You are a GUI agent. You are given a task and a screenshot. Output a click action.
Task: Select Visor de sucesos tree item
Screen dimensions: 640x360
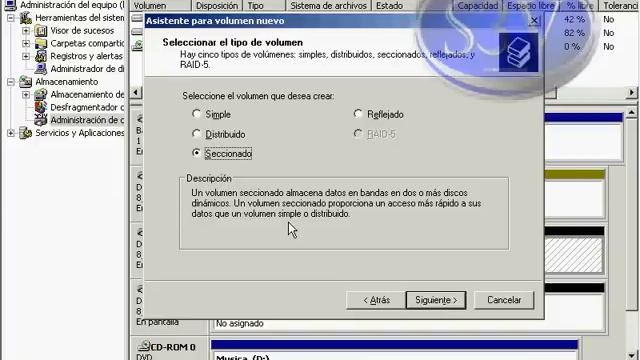tap(82, 31)
